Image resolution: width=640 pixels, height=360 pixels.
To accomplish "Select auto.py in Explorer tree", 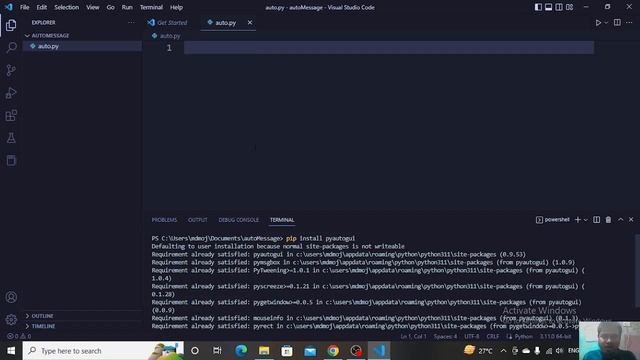I will tap(82, 46).
